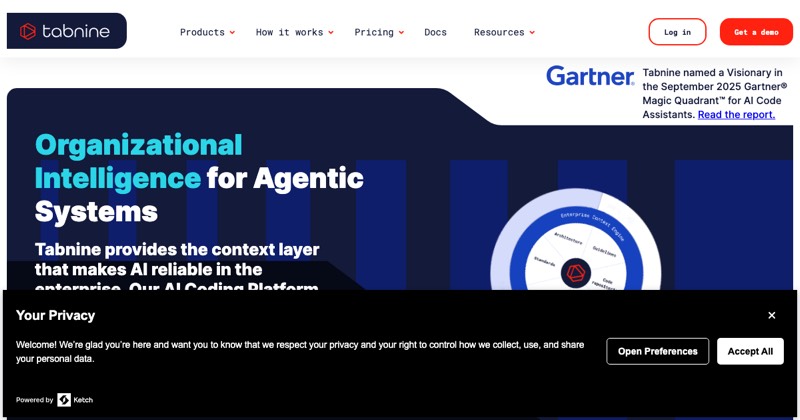Accept All cookies

pyautogui.click(x=750, y=351)
